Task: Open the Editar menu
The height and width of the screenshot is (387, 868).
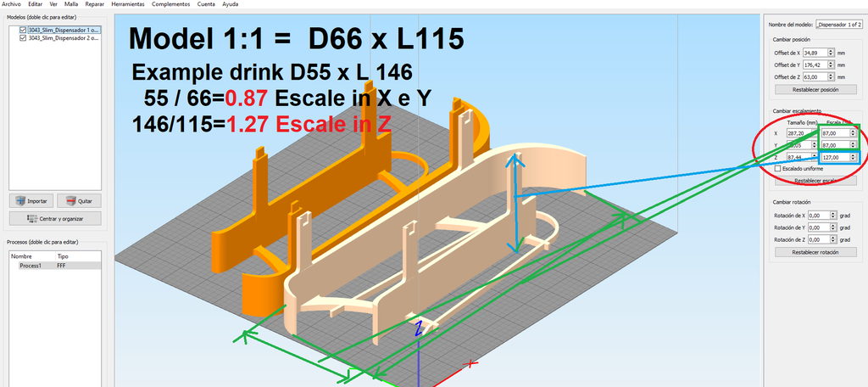Action: [36, 4]
